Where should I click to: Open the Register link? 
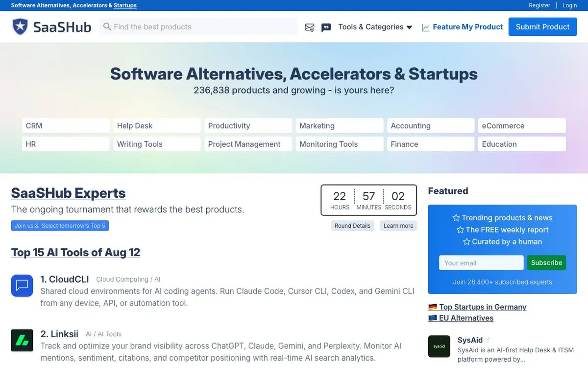[x=539, y=5]
